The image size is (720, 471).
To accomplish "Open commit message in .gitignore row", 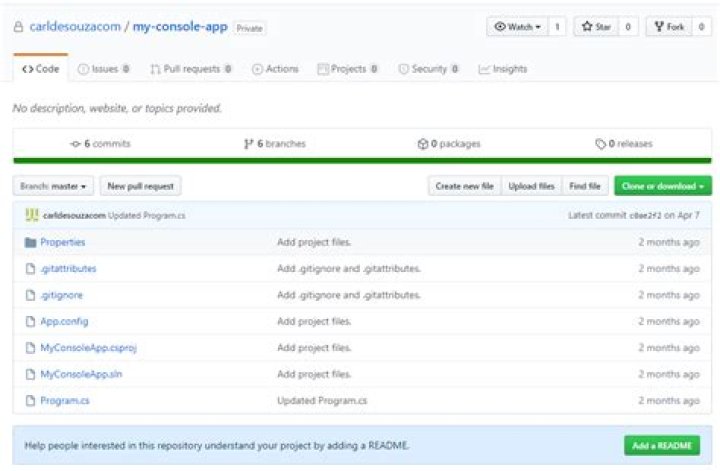I will (349, 295).
